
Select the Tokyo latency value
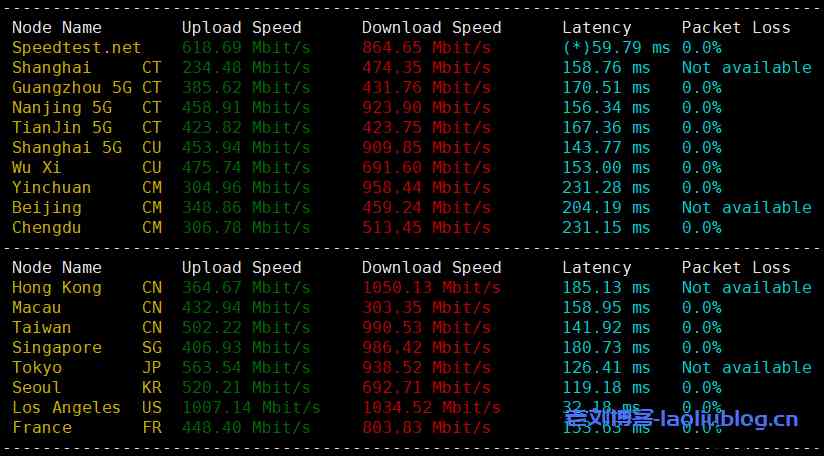pos(606,368)
